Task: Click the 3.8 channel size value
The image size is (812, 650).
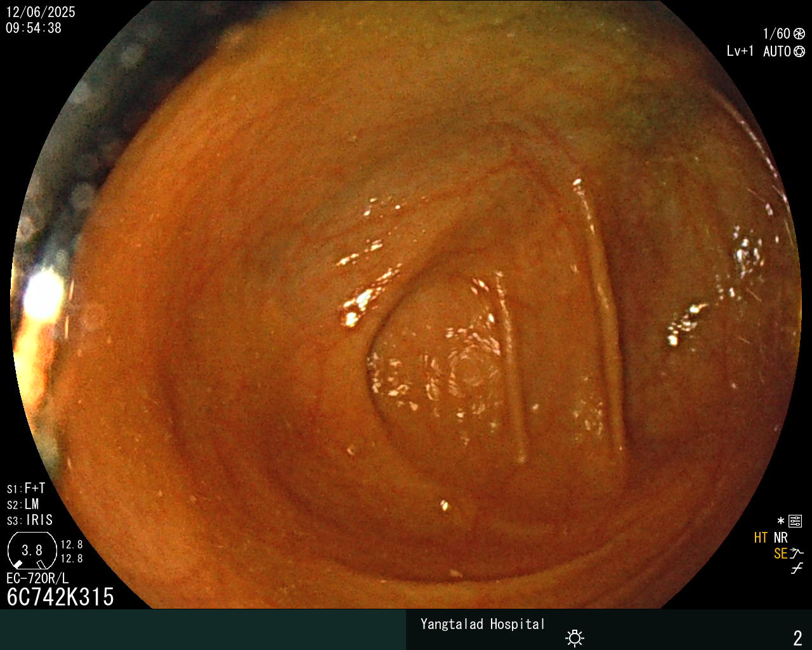Action: pos(32,550)
